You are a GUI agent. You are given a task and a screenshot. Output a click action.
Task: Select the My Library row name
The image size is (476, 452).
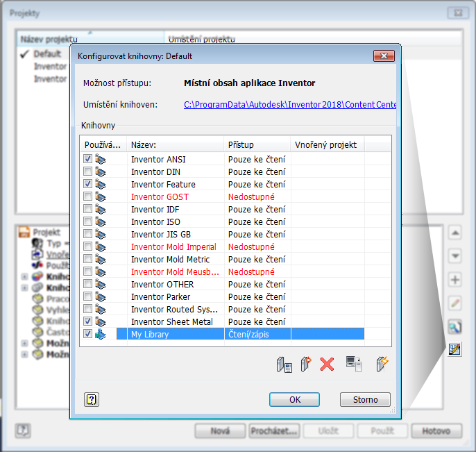[x=150, y=334]
